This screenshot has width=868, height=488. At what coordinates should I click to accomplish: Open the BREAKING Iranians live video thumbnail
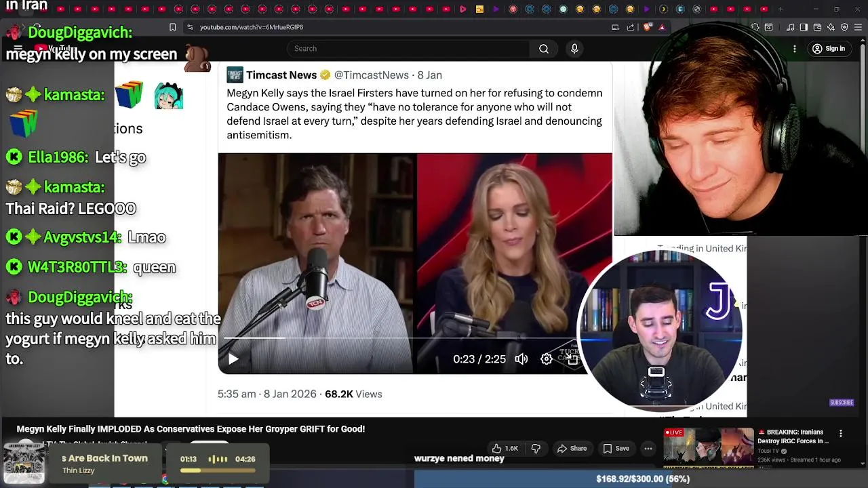[708, 447]
